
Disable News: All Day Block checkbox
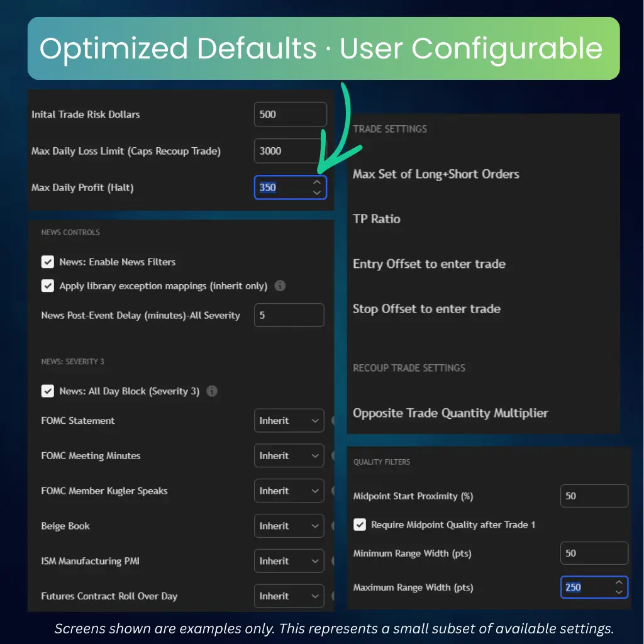[x=47, y=391]
